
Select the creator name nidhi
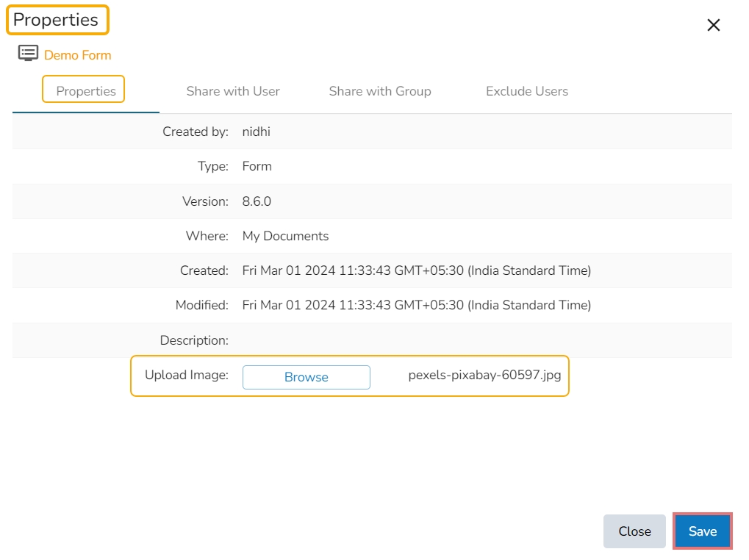click(x=256, y=132)
